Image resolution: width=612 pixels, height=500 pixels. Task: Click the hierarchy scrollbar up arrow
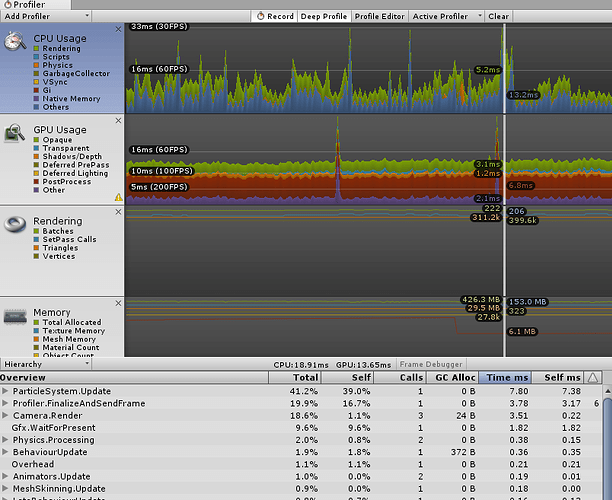pyautogui.click(x=608, y=391)
